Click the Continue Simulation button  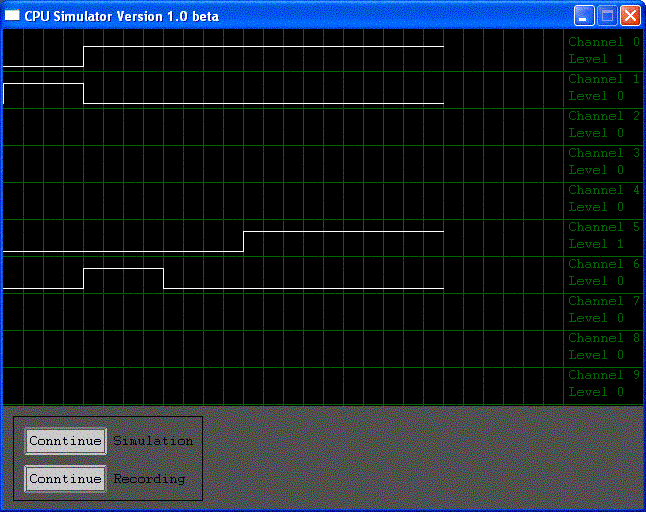66,441
